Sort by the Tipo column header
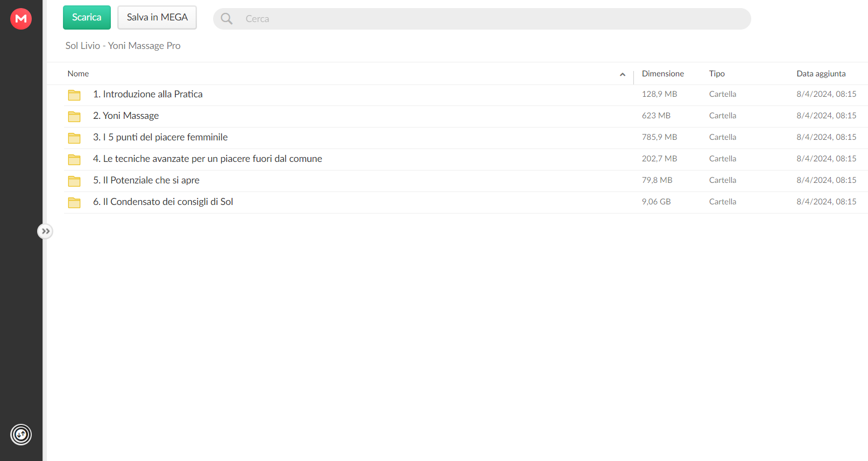 click(716, 74)
